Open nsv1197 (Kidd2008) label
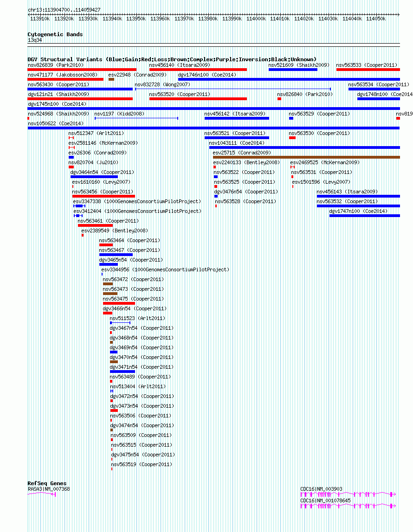 point(119,114)
